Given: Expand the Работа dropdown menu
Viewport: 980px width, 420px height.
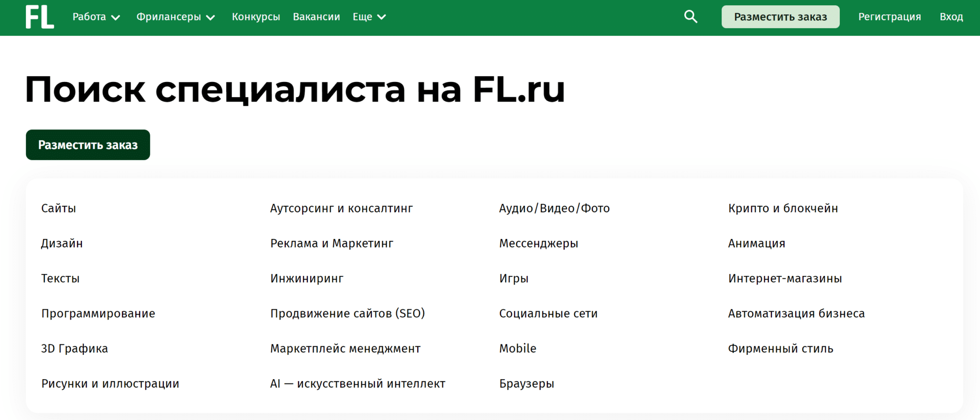Looking at the screenshot, I should pyautogui.click(x=96, y=17).
